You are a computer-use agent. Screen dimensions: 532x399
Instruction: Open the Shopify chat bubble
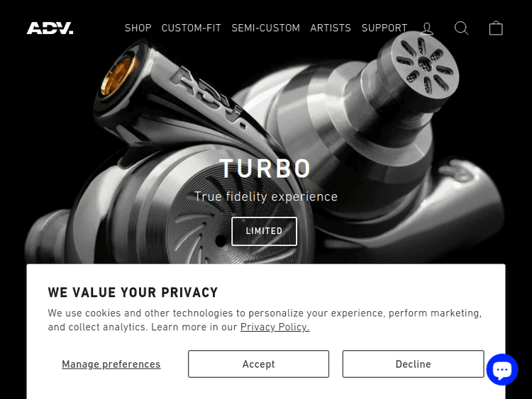[502, 369]
